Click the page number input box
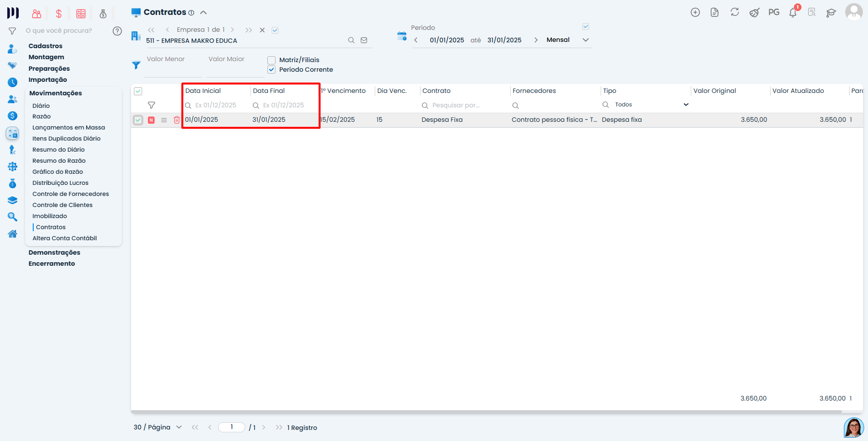868x441 pixels. [x=232, y=427]
